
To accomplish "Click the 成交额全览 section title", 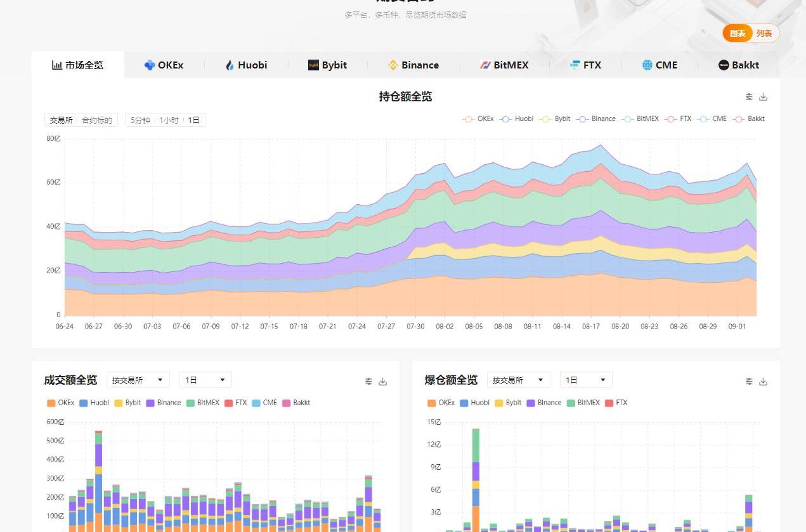I will (x=71, y=380).
